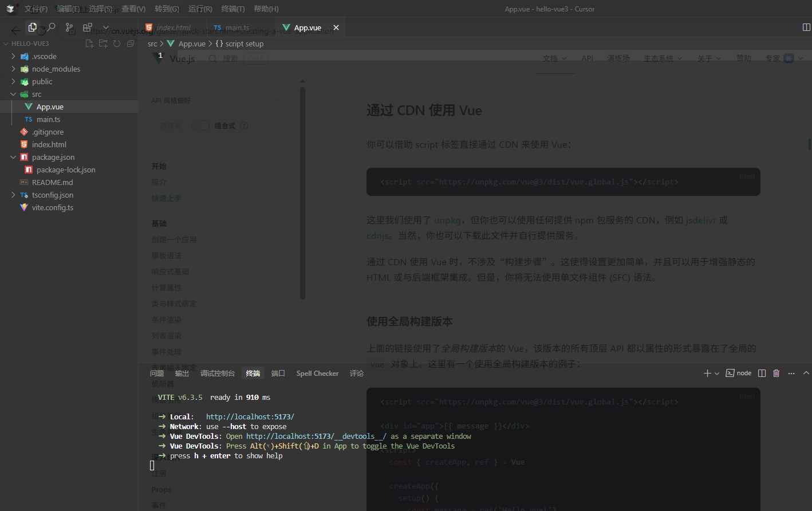Open the 文档 dropdown in the browser nav
The image size is (812, 511).
coord(555,58)
